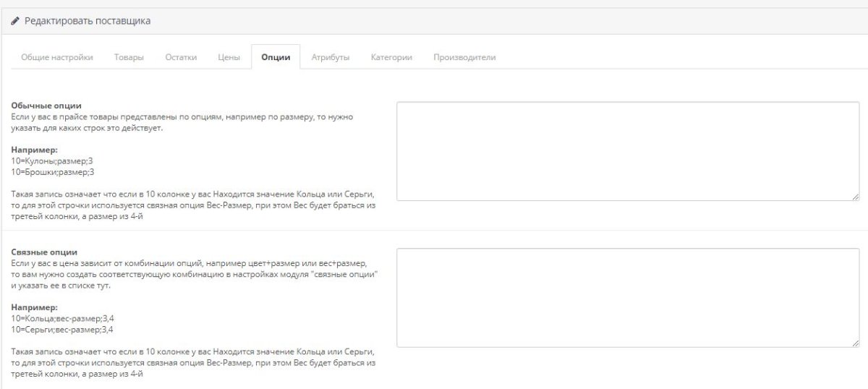
Task: Switch to the Товары tab
Action: coord(129,57)
